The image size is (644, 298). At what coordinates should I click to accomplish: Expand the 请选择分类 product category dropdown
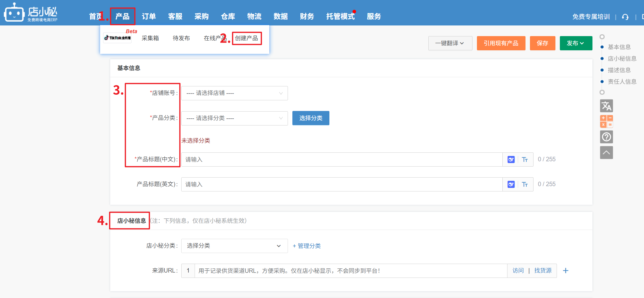tap(234, 118)
